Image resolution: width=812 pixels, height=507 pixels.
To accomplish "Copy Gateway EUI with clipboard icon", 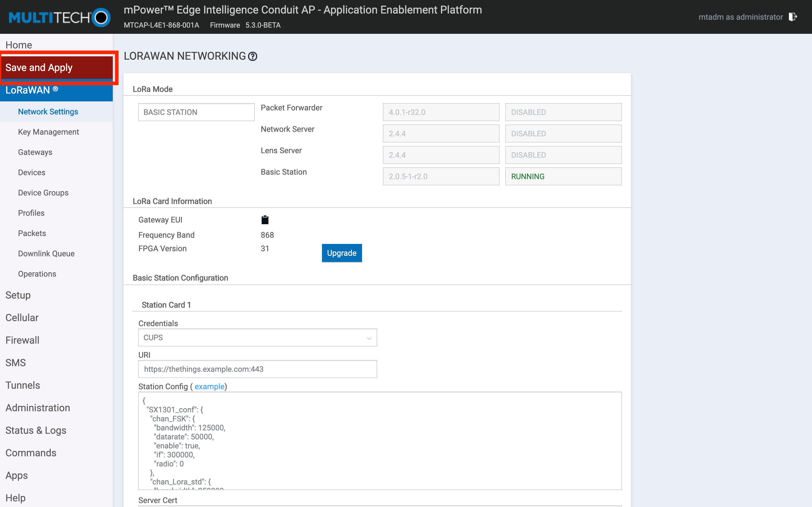I will tap(265, 220).
